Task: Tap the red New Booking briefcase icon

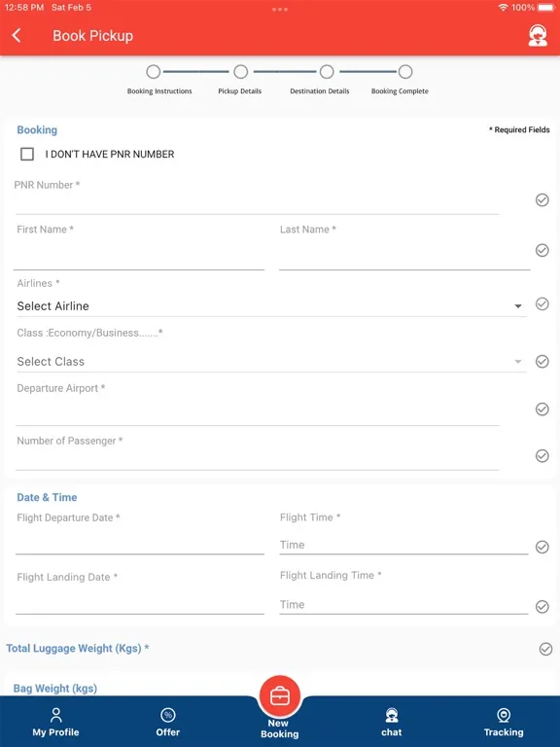Action: pyautogui.click(x=280, y=696)
